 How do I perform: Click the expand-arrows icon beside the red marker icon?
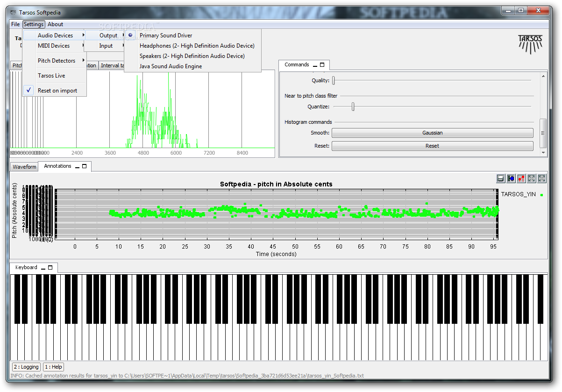[532, 178]
